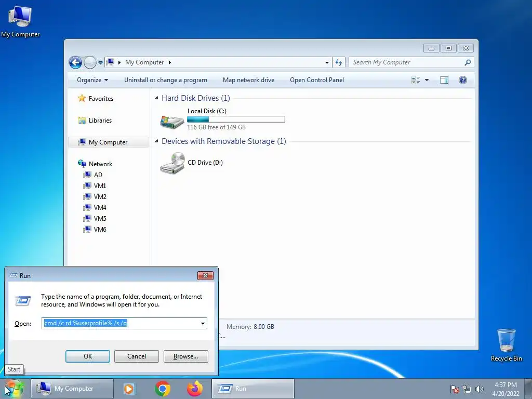This screenshot has height=399, width=532.
Task: Click the Action Center flag tray icon
Action: point(455,389)
